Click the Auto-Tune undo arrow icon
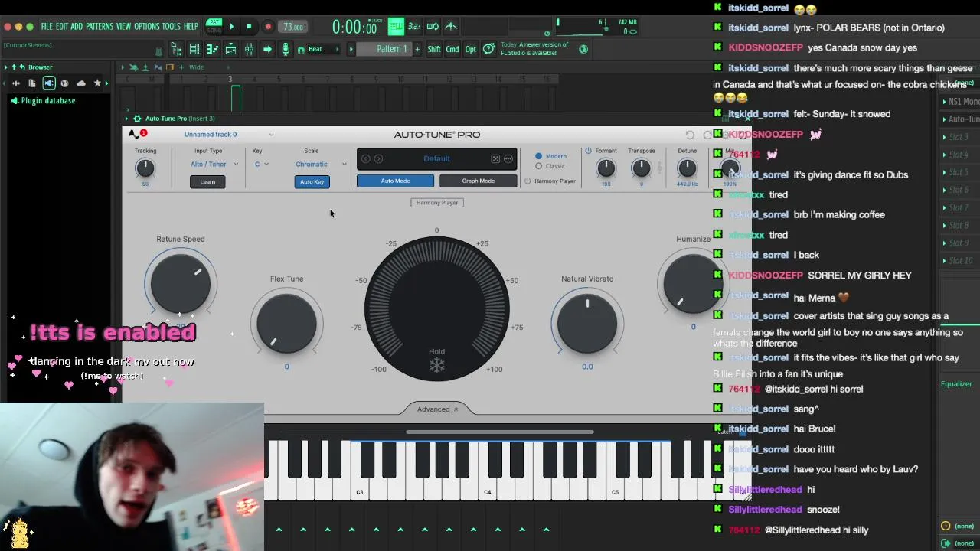Screen dimensions: 980x551 coord(690,135)
